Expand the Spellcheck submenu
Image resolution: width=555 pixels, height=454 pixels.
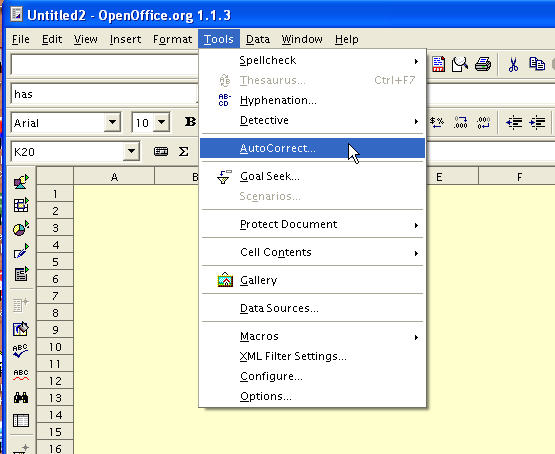(x=313, y=61)
